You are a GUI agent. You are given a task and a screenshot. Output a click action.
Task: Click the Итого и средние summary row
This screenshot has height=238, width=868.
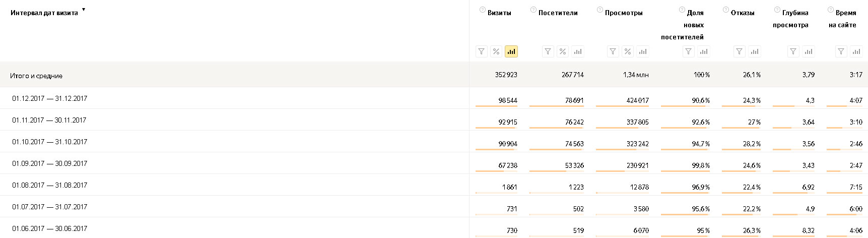[36, 76]
